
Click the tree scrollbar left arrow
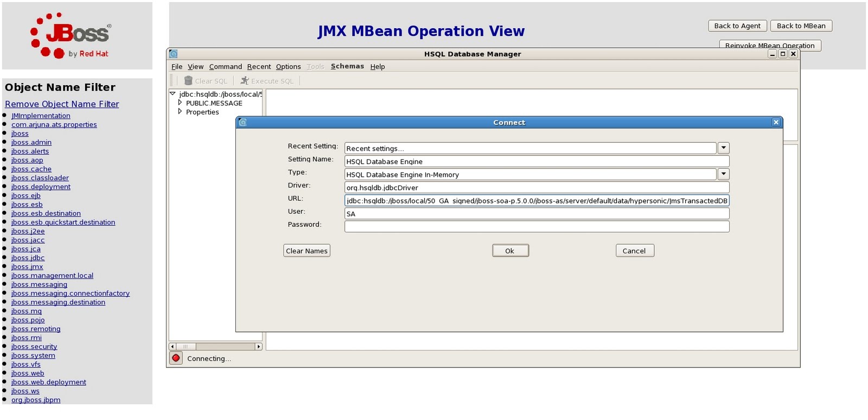173,346
